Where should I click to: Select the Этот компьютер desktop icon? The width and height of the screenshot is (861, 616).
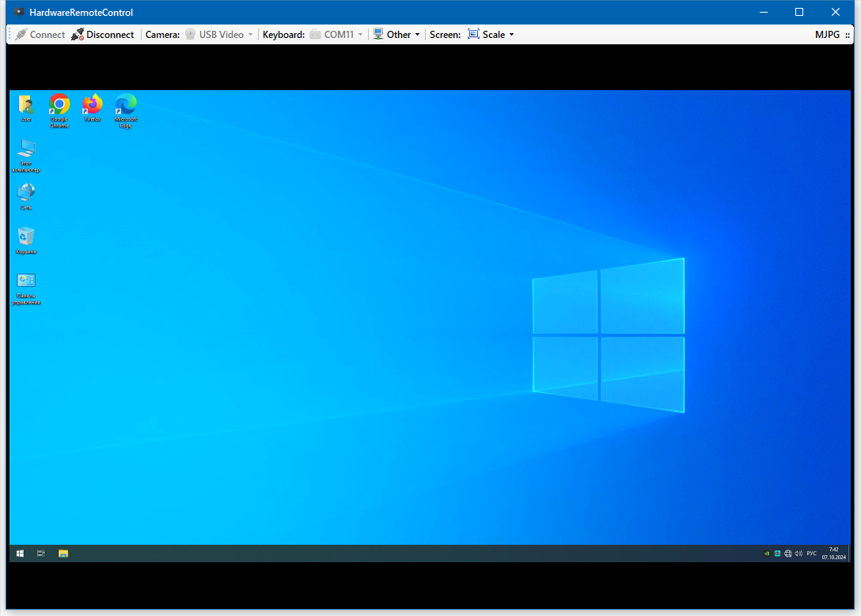pyautogui.click(x=26, y=156)
